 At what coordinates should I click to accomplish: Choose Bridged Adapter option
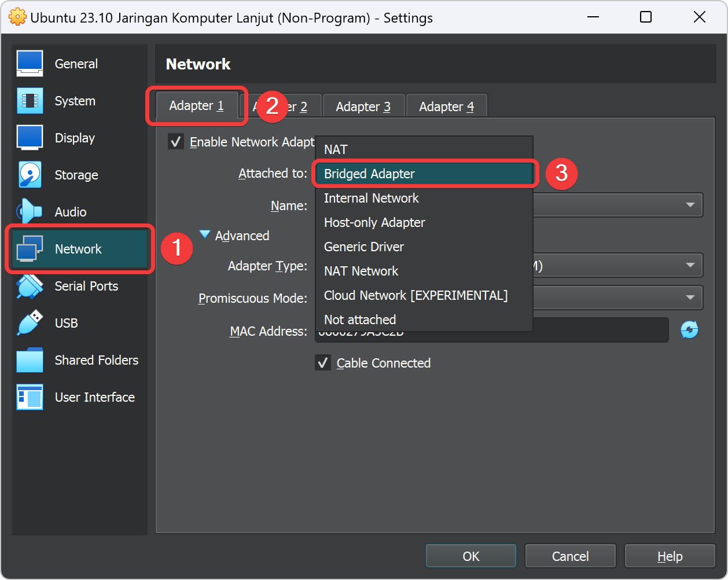pyautogui.click(x=424, y=174)
